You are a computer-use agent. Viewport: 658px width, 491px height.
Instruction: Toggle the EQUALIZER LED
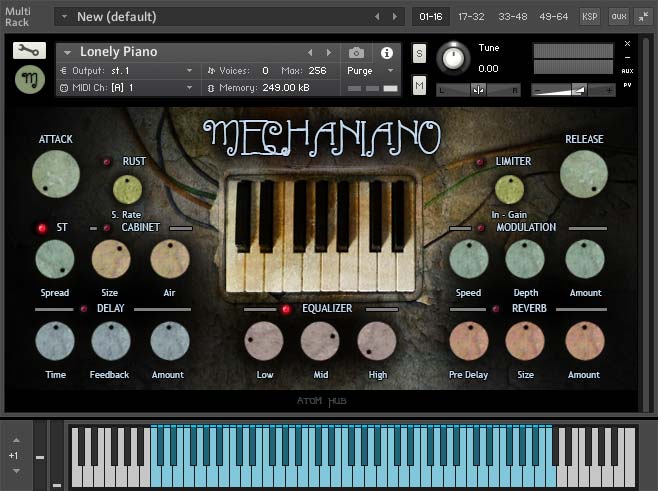[x=286, y=309]
